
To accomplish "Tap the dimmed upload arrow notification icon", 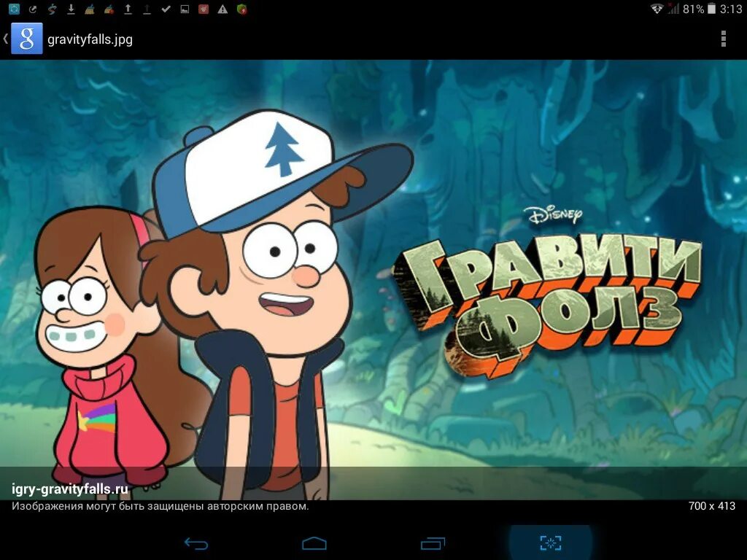I will [147, 9].
